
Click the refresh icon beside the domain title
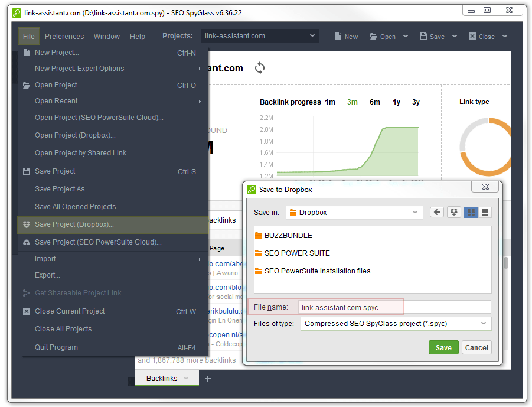pyautogui.click(x=260, y=68)
